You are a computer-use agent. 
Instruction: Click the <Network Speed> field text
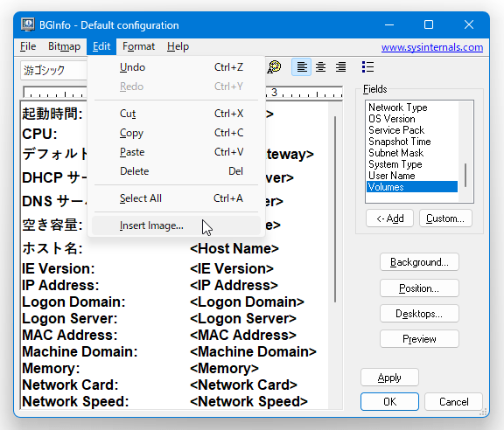coord(248,401)
